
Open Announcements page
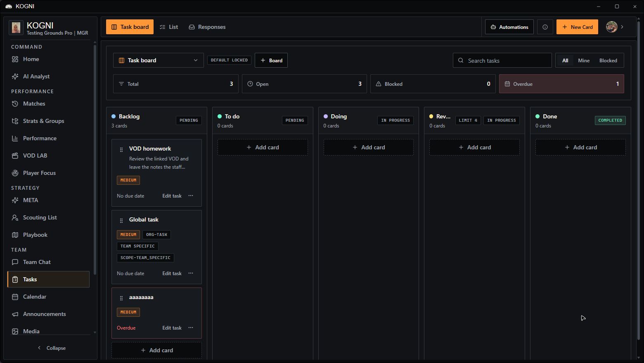point(48,314)
